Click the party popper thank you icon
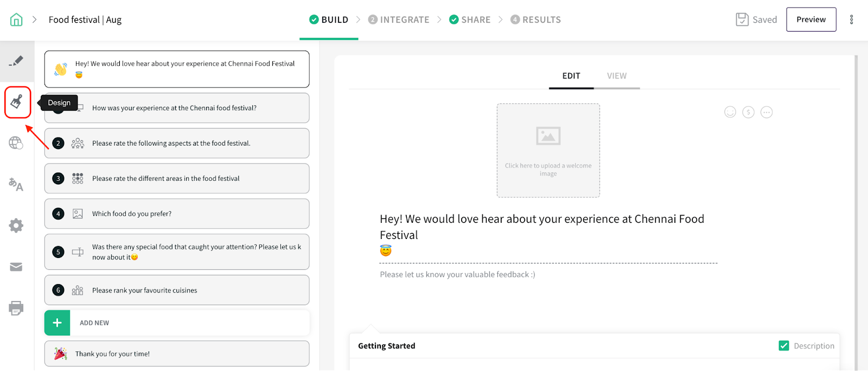This screenshot has width=868, height=371. tap(61, 354)
